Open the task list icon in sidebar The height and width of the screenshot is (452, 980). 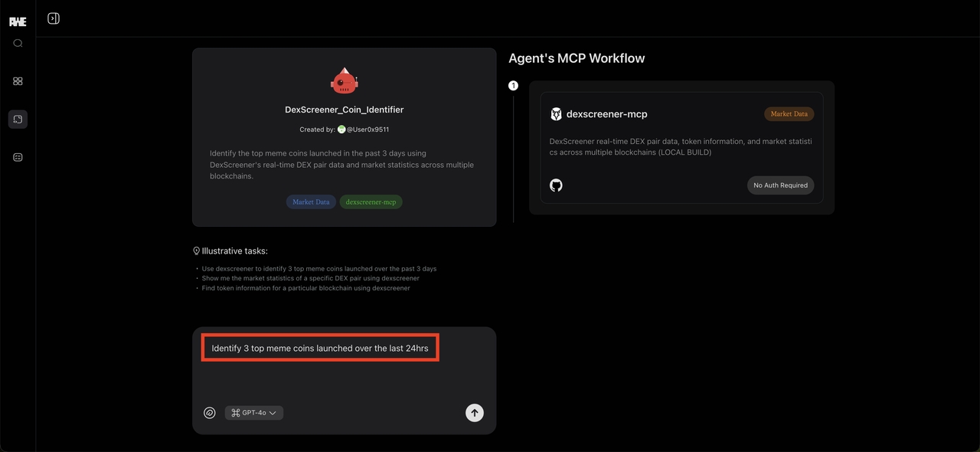[x=18, y=157]
